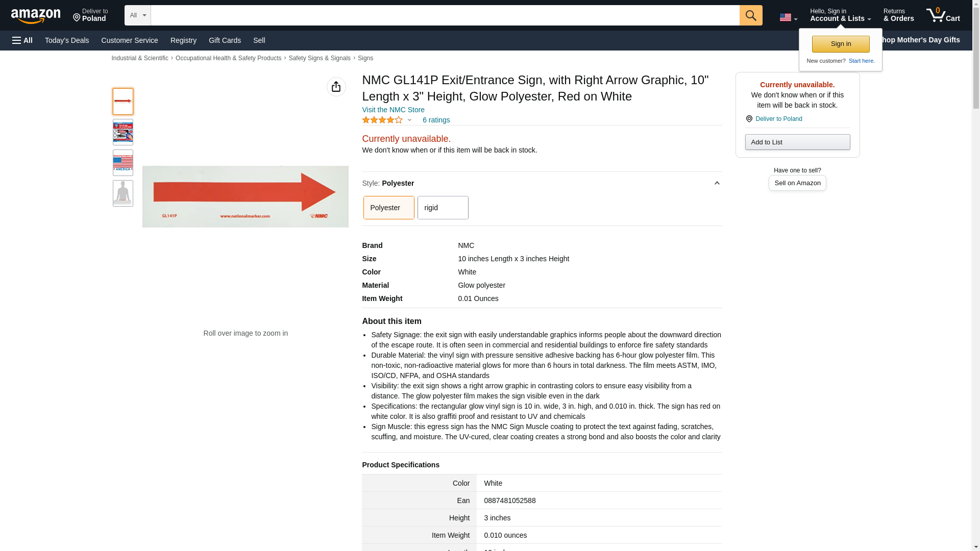980x551 pixels.
Task: Click the US flag language selector
Action: [788, 17]
